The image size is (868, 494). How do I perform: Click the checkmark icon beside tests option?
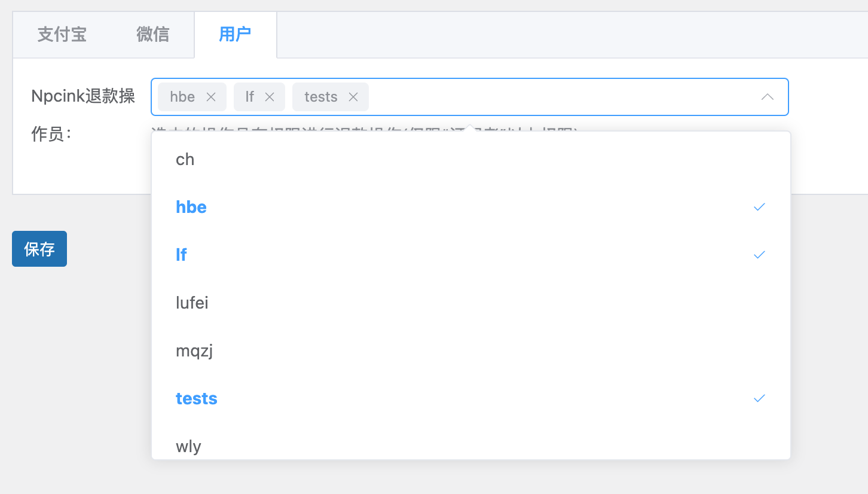[x=759, y=398]
